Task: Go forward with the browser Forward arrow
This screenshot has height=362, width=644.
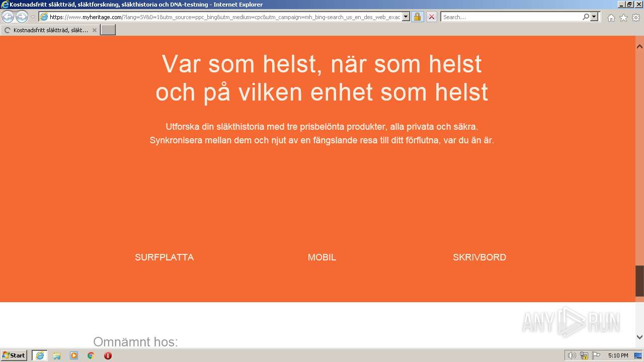Action: (22, 17)
